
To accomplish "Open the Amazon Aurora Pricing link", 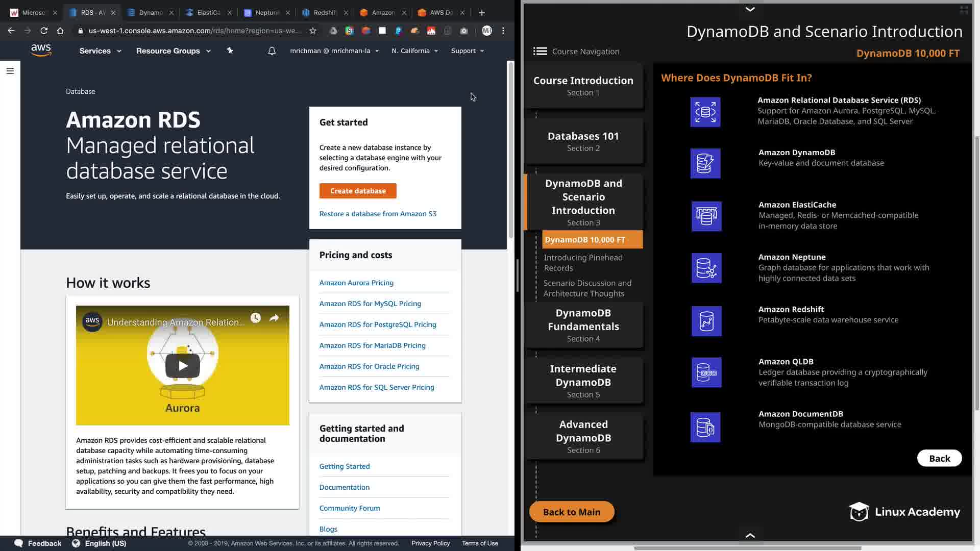I will pos(356,283).
